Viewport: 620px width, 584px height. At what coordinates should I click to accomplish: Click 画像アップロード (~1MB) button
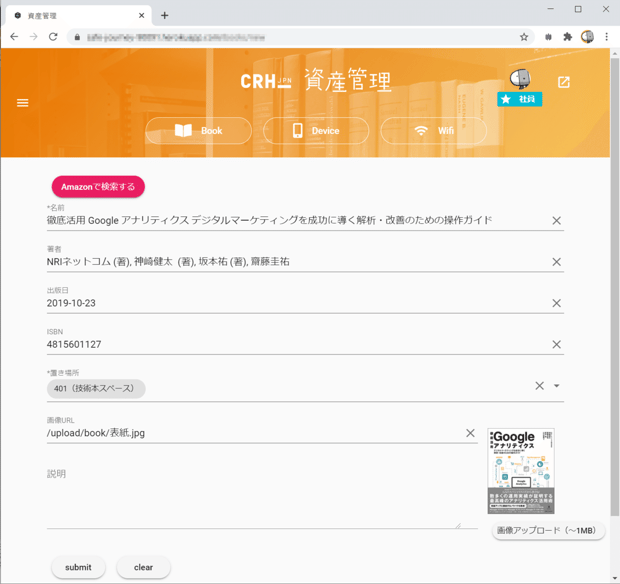[548, 531]
